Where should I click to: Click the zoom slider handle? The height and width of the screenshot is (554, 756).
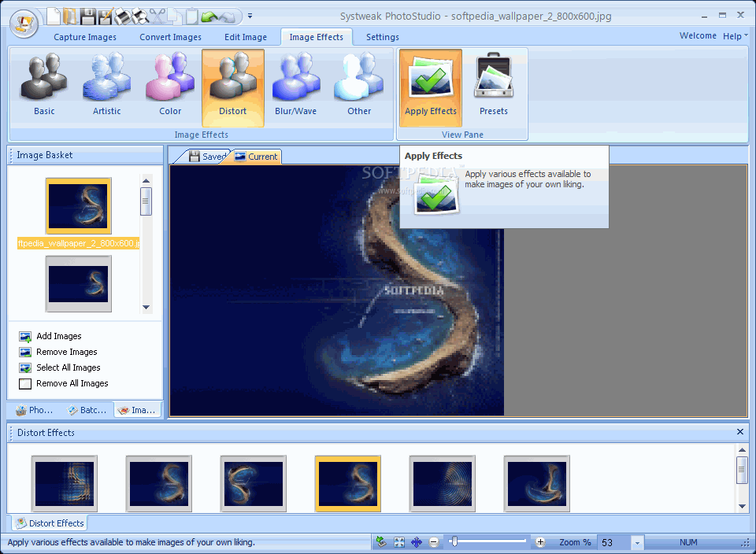click(454, 542)
